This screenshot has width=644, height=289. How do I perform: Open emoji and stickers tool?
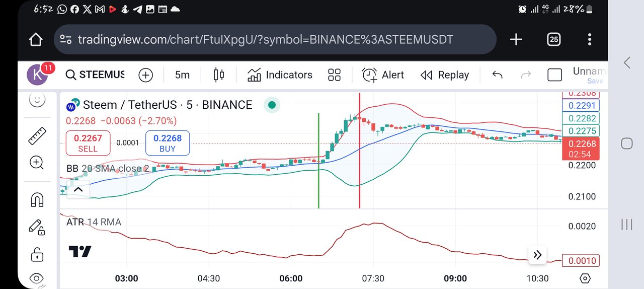(37, 99)
